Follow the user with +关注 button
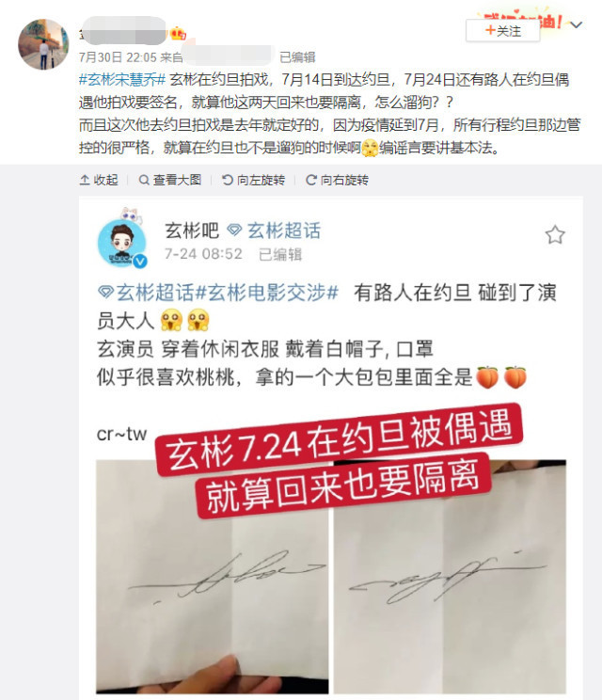The width and height of the screenshot is (602, 700). point(503,31)
